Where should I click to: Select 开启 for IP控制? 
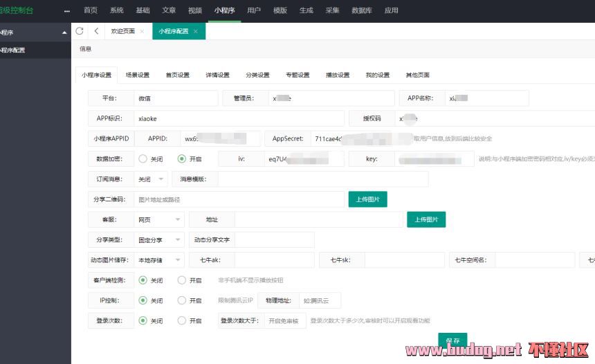pos(182,300)
